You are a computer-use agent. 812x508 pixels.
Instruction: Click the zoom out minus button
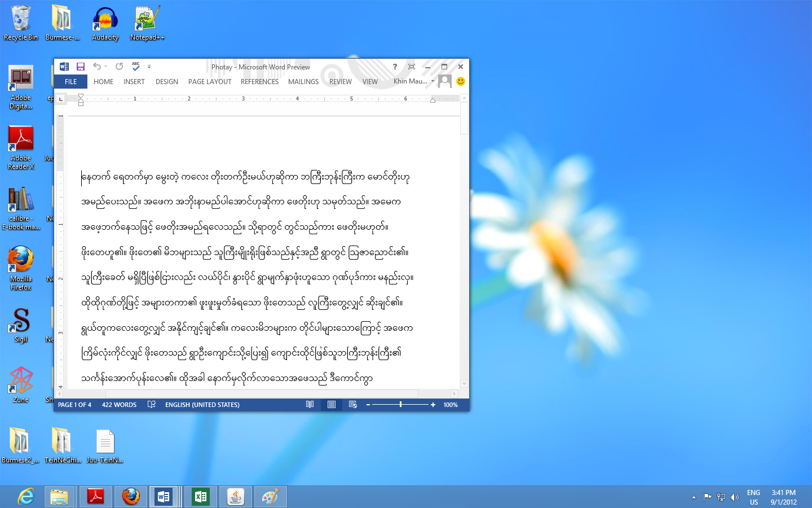[368, 405]
